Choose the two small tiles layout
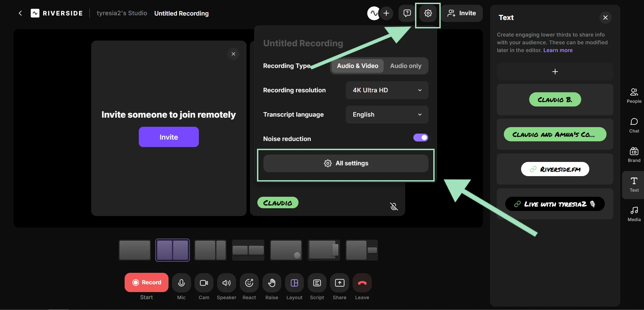Screen dimensions: 644x310 [x=248, y=250]
